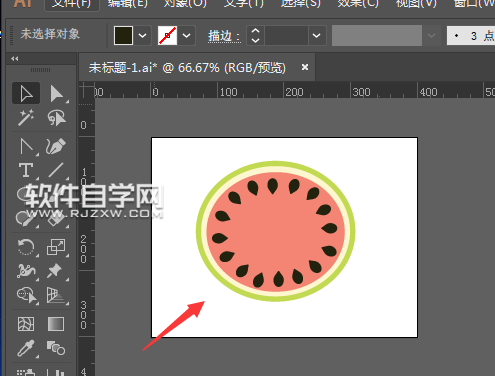Click the stroke weight input field
The image size is (495, 376).
286,35
